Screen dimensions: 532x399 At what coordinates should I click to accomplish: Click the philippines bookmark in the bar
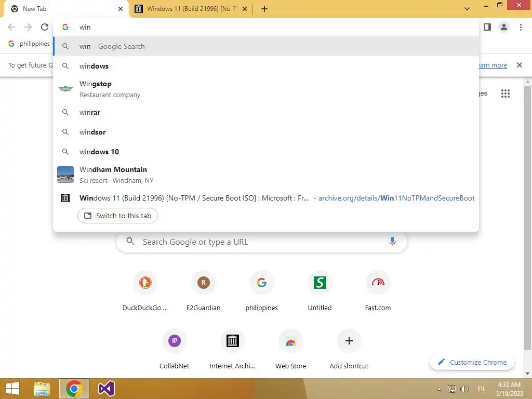30,44
